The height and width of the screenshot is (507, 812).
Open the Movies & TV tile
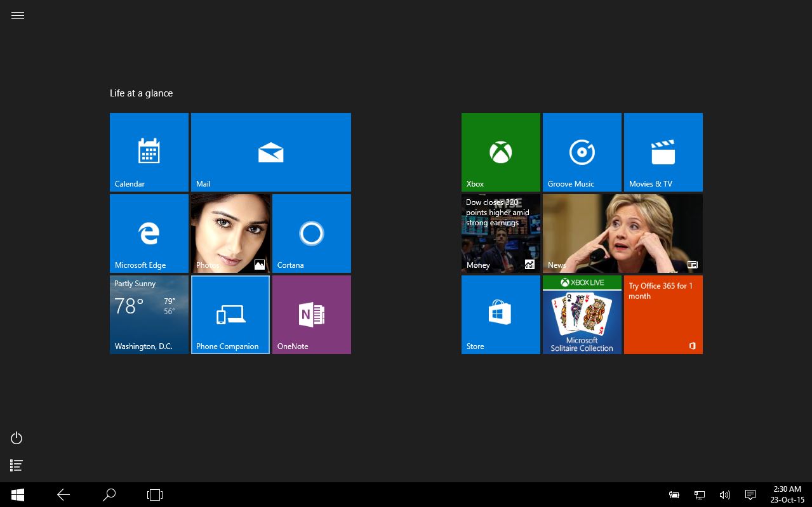[663, 152]
